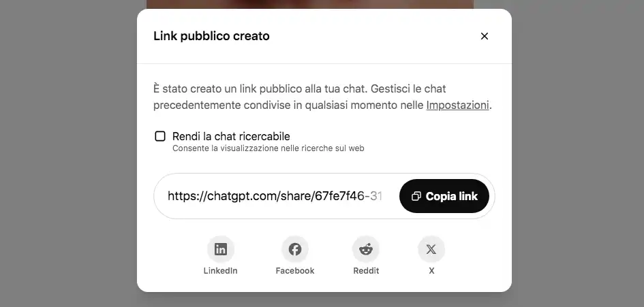Click the Link pubblico creato heading

pyautogui.click(x=211, y=36)
